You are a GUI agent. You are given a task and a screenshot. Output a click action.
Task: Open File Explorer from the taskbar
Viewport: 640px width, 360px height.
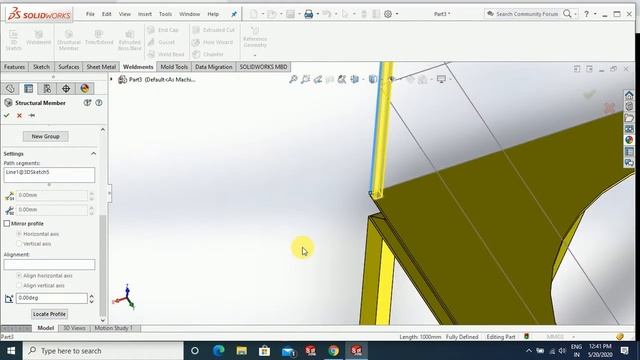(x=242, y=351)
